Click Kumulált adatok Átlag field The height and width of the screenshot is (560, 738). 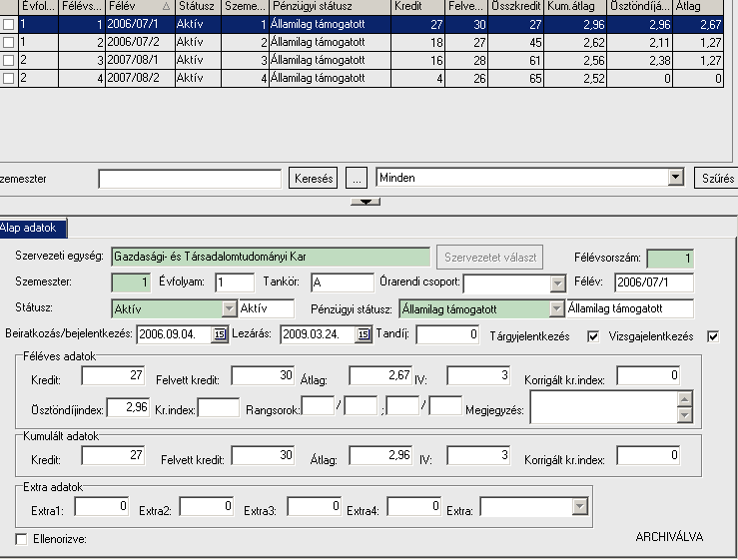pyautogui.click(x=380, y=455)
